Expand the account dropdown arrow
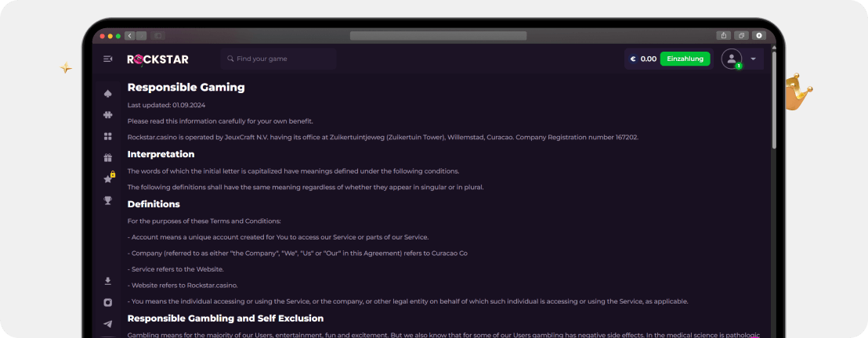Image resolution: width=868 pixels, height=338 pixels. (753, 59)
